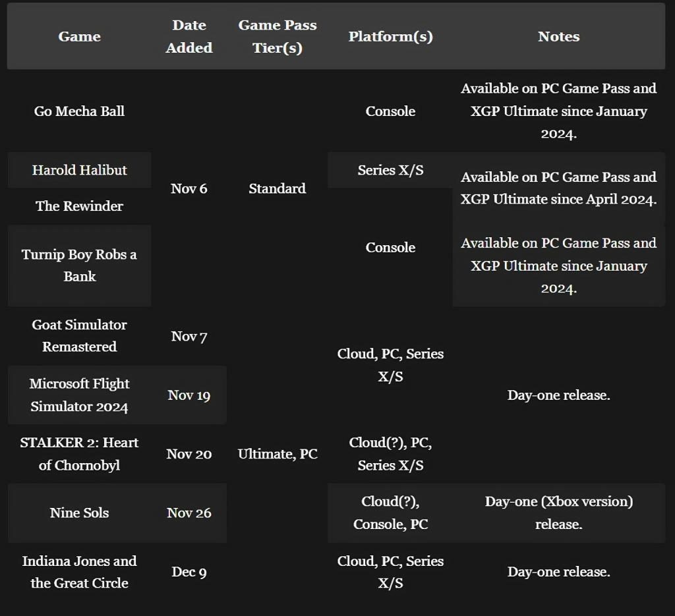The image size is (675, 616).
Task: Click Indiana Jones and the Great Circle
Action: point(79,572)
